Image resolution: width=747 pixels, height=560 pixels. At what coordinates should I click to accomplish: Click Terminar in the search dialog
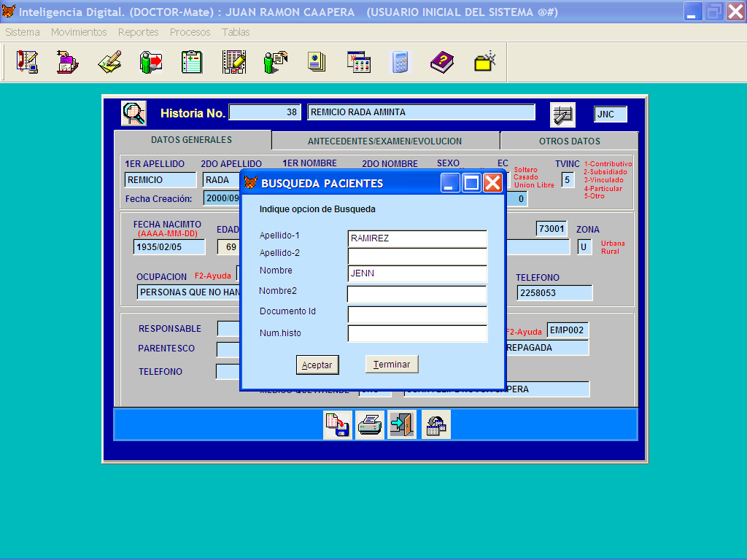[392, 365]
